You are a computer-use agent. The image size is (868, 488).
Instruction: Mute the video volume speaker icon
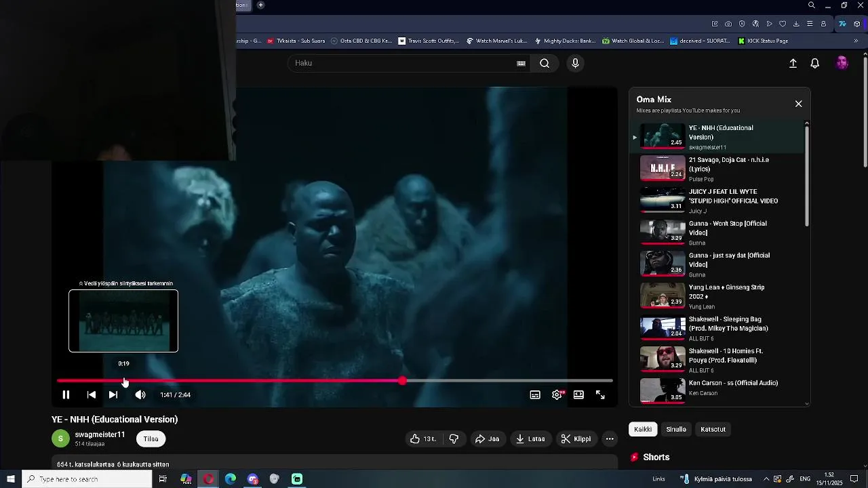click(140, 394)
